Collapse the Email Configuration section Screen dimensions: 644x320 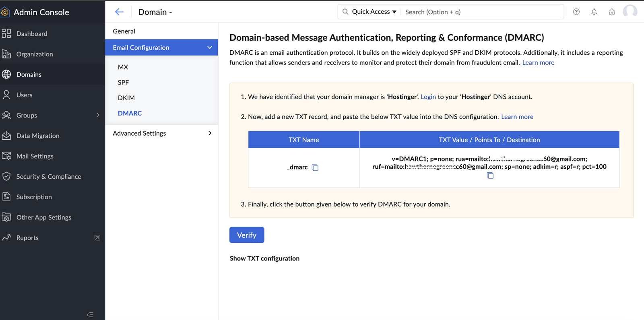pyautogui.click(x=209, y=47)
